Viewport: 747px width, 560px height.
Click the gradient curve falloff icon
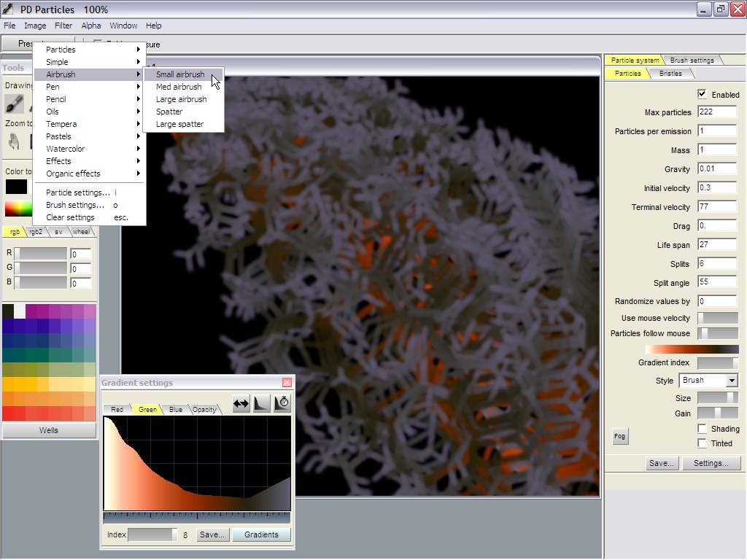(x=262, y=403)
